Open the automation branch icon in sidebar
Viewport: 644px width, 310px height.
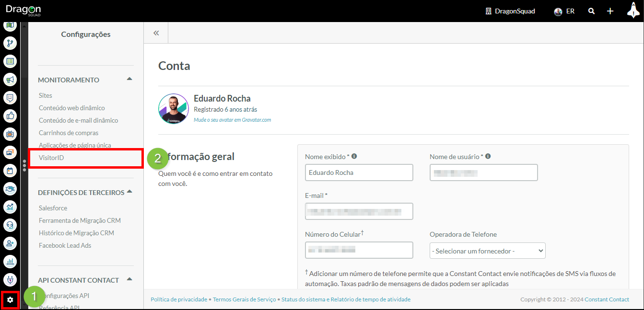10,43
